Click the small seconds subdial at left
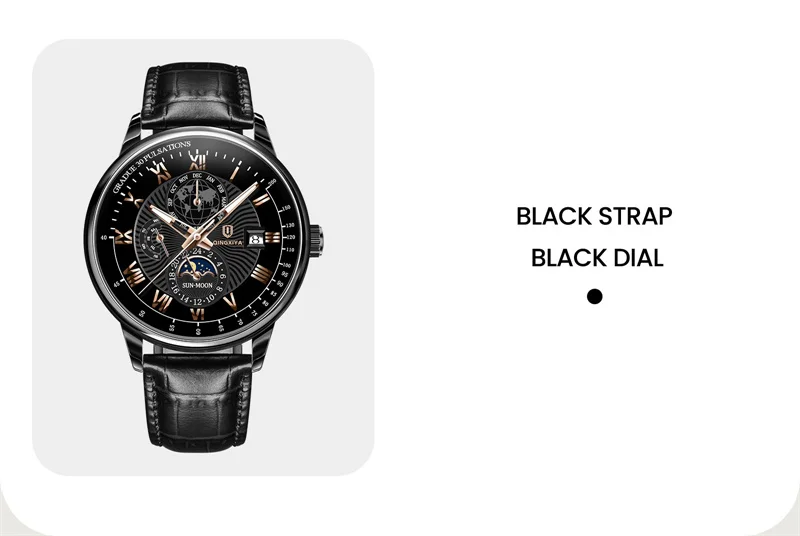800x536 pixels. 153,239
